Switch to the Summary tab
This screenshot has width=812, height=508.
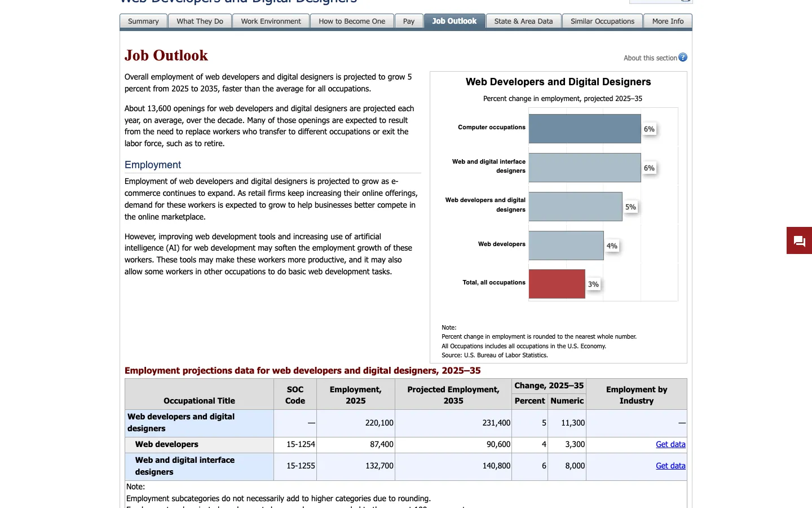click(x=143, y=21)
